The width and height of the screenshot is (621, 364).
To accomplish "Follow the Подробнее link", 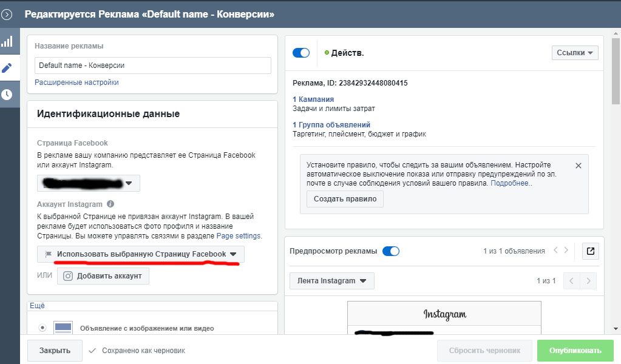I will [510, 183].
